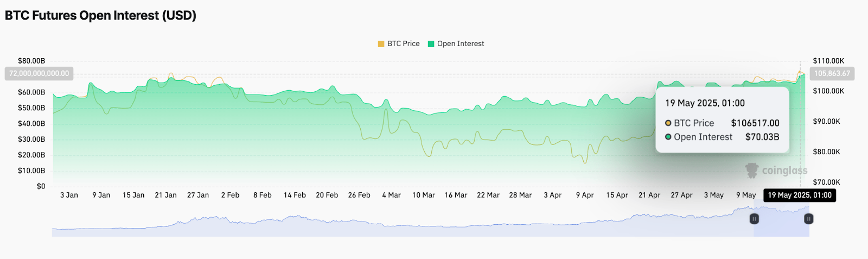Click the 4 Mar date label
This screenshot has height=259, width=868.
(x=391, y=195)
